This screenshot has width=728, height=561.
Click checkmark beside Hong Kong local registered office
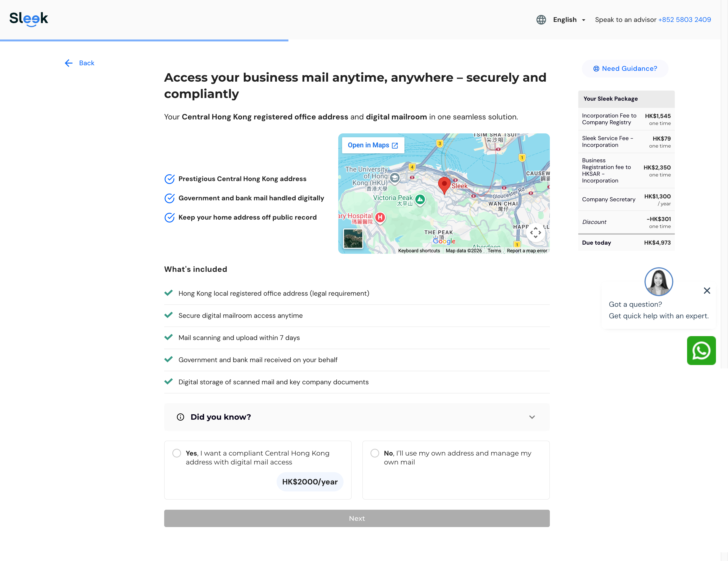pos(169,293)
